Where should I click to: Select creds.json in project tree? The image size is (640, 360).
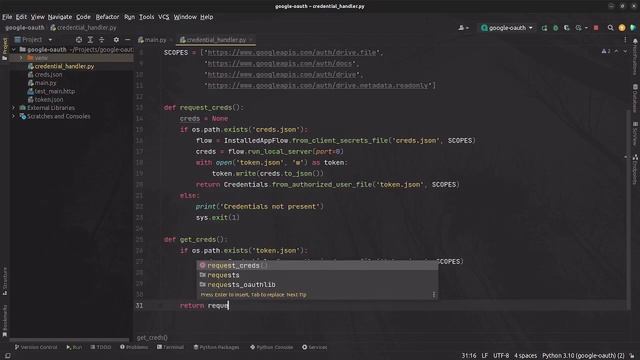coord(45,75)
